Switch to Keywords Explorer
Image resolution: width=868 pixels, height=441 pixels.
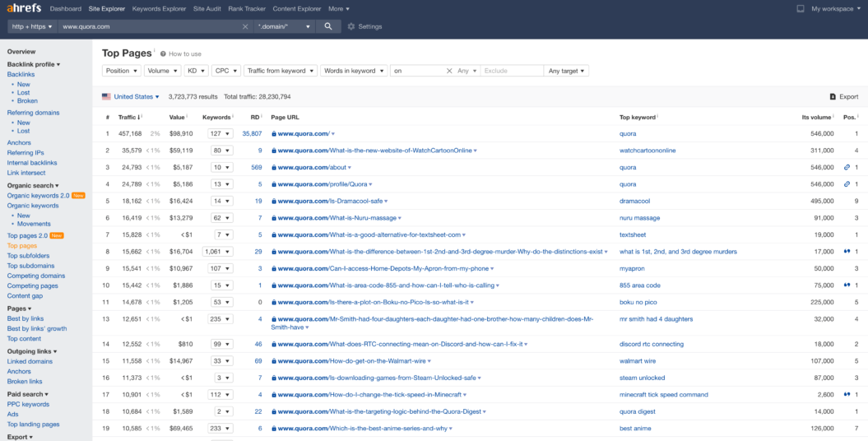(159, 9)
